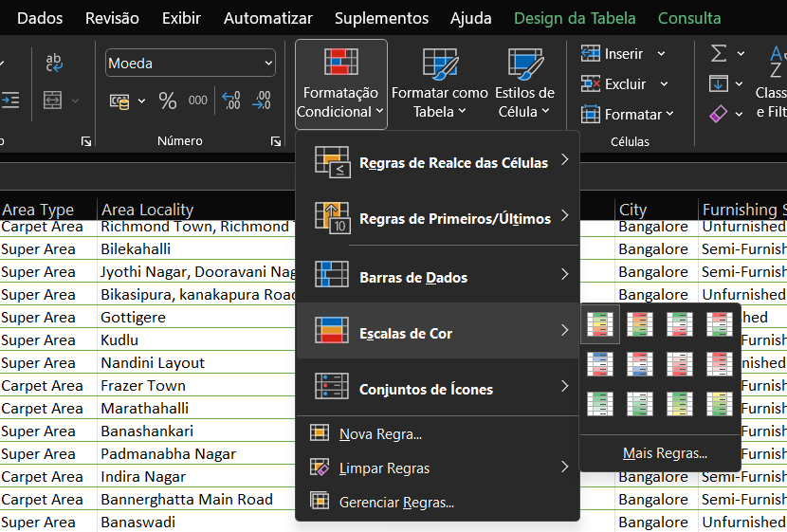Viewport: 787px width, 532px height.
Task: Apply percent style formatting
Action: 168,101
